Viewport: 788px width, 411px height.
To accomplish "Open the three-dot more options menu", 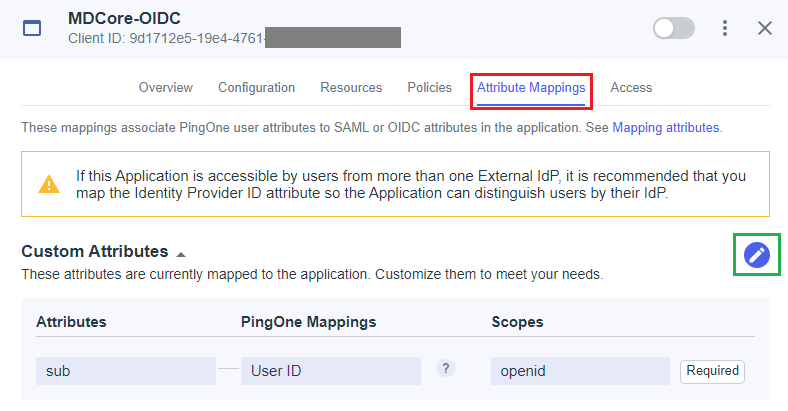I will pyautogui.click(x=725, y=28).
